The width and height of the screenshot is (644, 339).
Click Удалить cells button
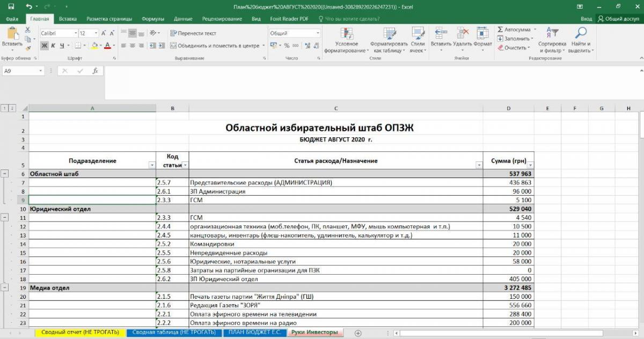coord(462,40)
